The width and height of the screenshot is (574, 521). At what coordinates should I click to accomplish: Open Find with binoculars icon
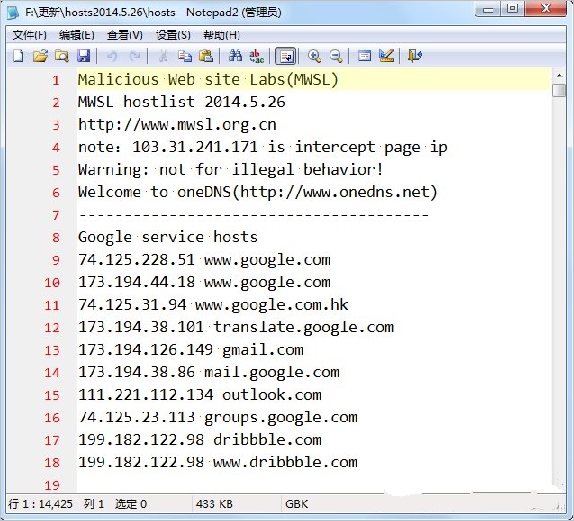(235, 56)
